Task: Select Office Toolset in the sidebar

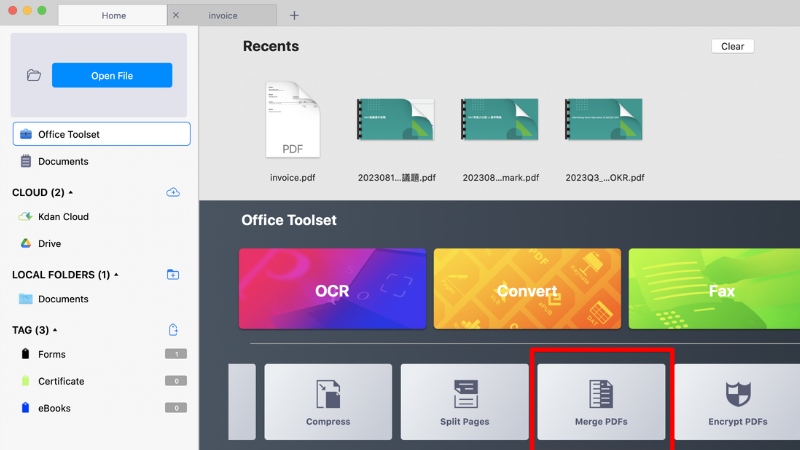Action: 102,134
